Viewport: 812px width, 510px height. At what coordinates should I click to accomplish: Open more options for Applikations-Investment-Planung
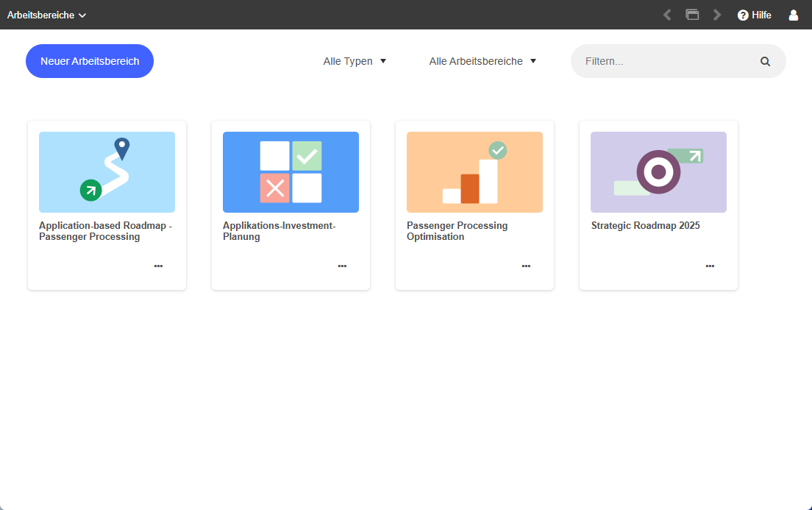coord(342,266)
